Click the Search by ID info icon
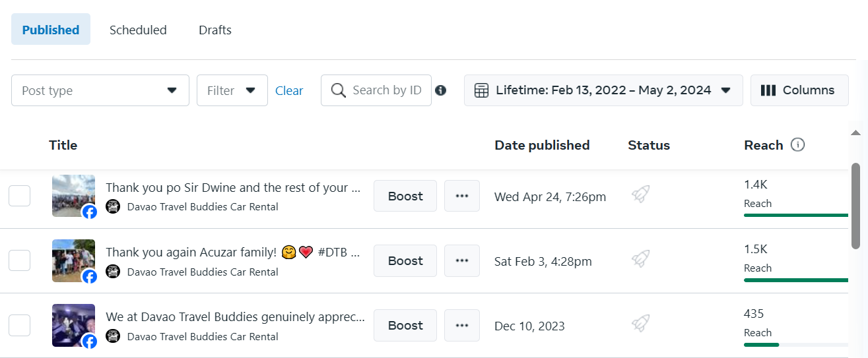Screen dimensions: 868x358 pyautogui.click(x=441, y=90)
